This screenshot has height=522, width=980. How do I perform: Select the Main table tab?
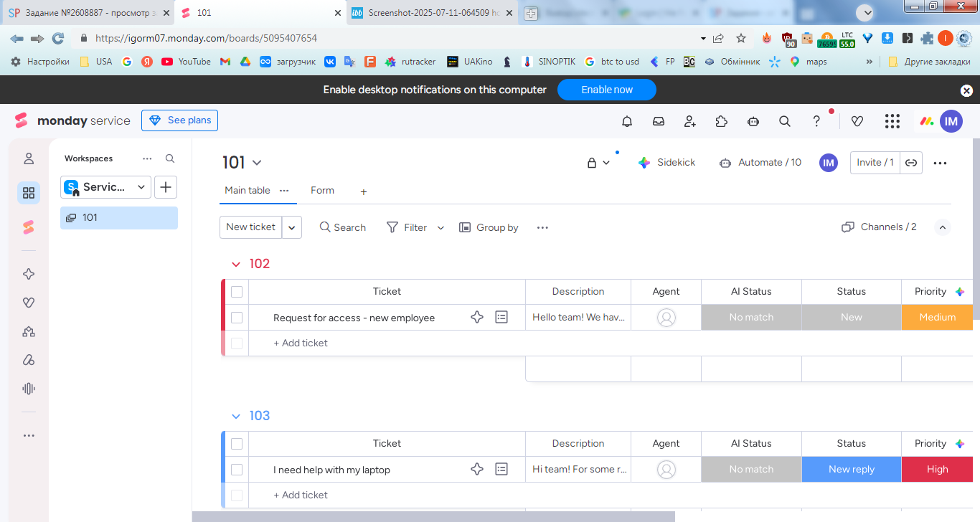point(248,191)
